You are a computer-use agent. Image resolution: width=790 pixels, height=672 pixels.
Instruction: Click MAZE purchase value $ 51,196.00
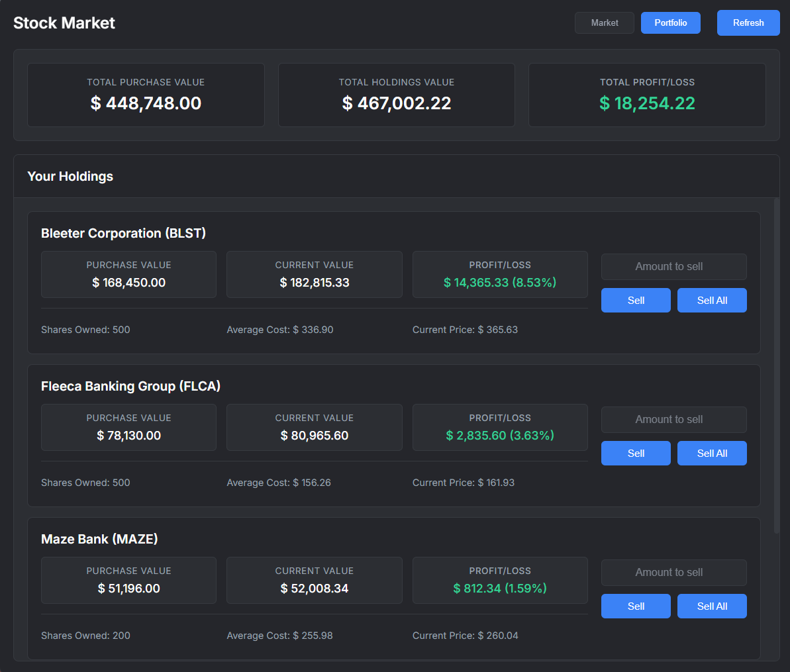(128, 589)
